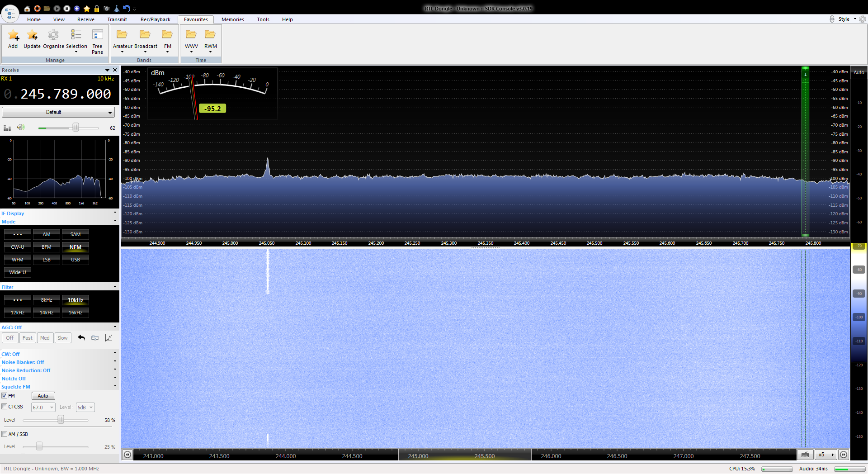Click the audio equalizer bars icon

click(7, 128)
